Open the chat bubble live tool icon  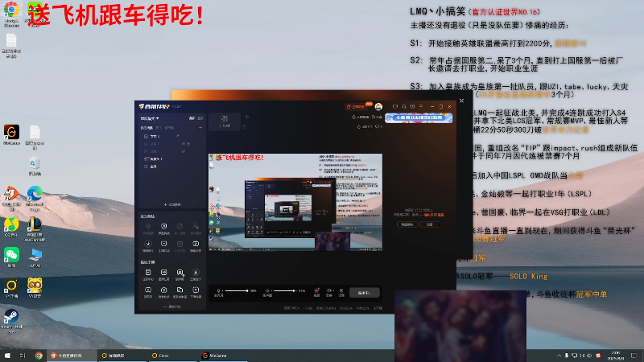coord(148,292)
